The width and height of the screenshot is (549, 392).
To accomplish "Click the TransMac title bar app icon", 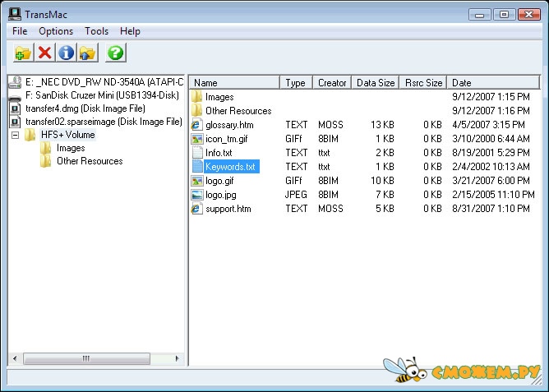I will tap(14, 14).
